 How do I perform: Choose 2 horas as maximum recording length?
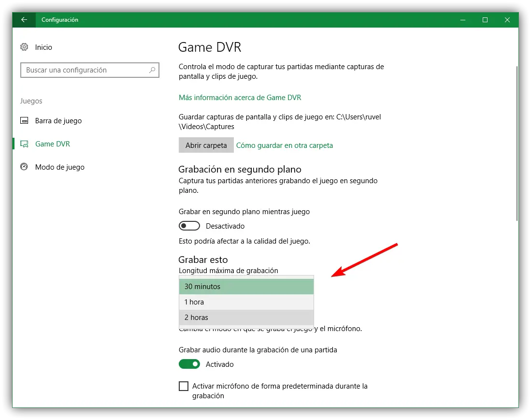pos(246,318)
